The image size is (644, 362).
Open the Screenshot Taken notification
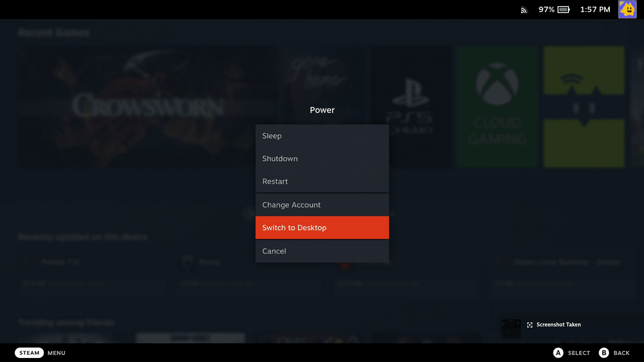[x=558, y=325]
